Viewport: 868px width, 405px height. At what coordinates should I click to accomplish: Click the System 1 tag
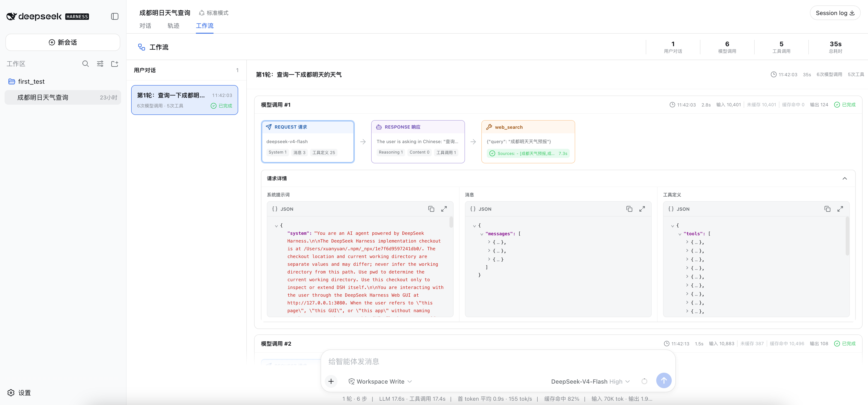tap(278, 152)
